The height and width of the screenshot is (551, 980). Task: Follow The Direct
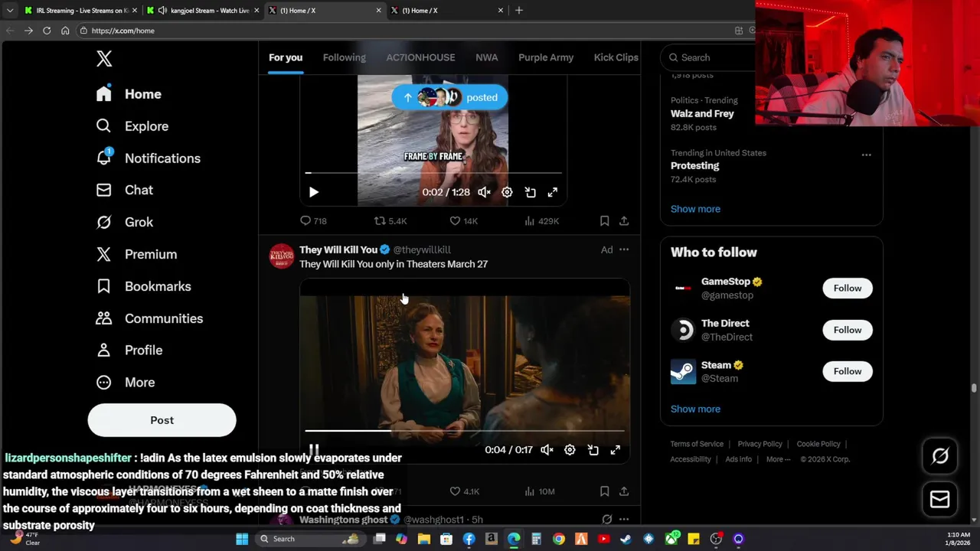pos(848,330)
